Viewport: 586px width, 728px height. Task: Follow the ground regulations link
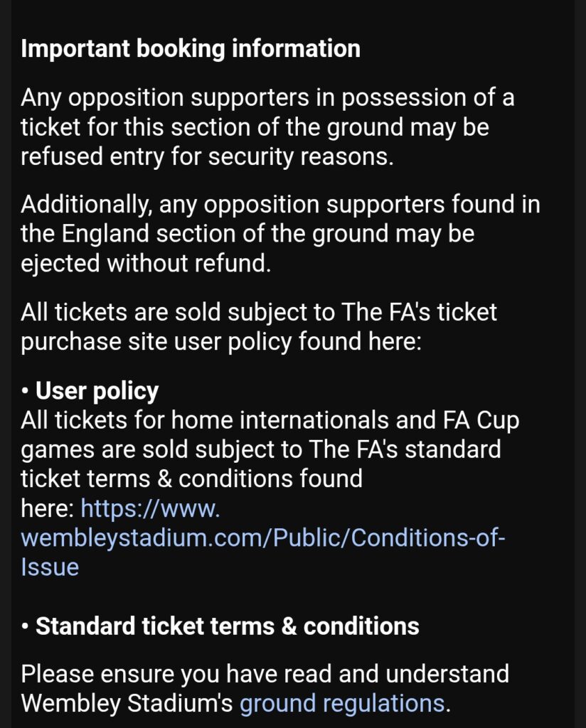[342, 703]
